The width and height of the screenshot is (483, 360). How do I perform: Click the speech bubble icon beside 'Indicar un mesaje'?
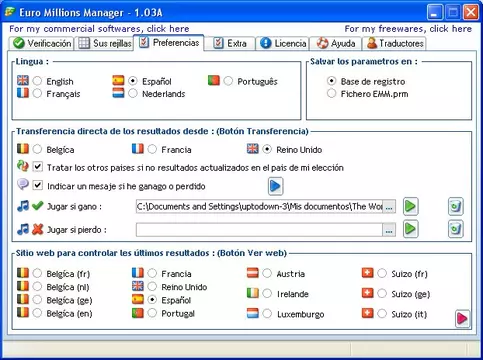click(23, 184)
